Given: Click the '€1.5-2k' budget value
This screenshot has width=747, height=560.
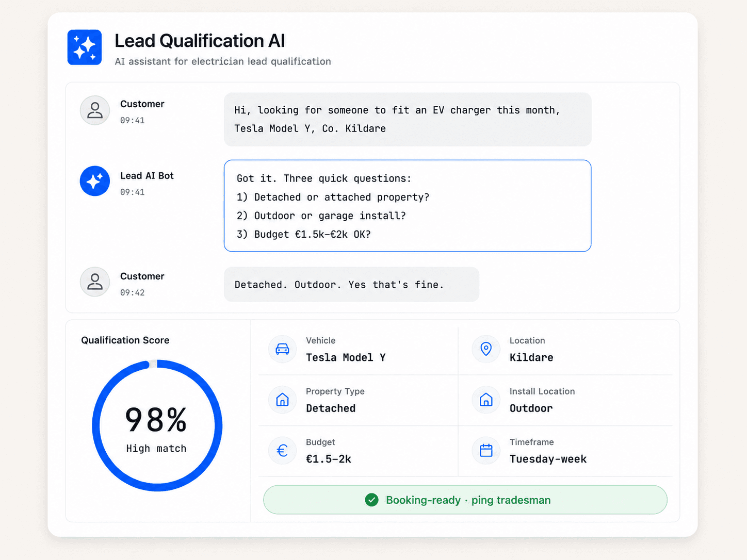Looking at the screenshot, I should (329, 459).
